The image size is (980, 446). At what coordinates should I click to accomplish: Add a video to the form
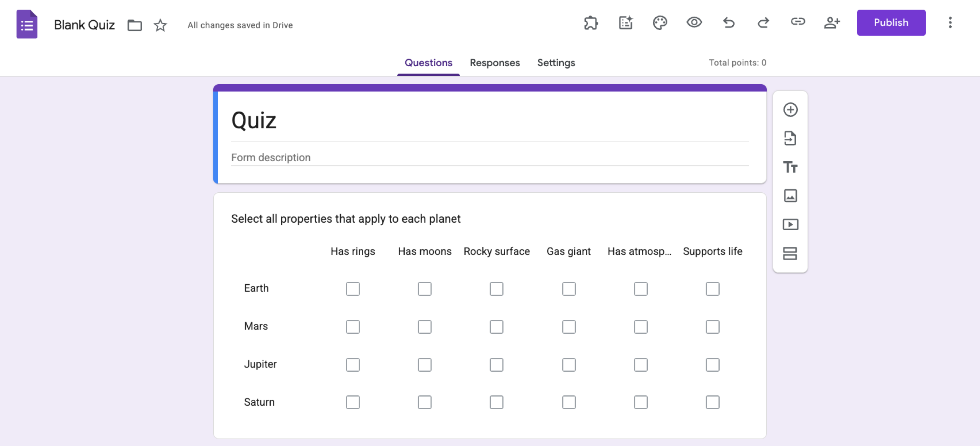(x=790, y=225)
